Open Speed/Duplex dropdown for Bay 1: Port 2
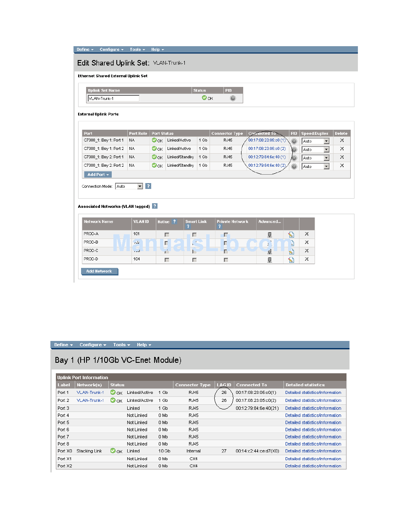399x532 pixels. pyautogui.click(x=315, y=150)
